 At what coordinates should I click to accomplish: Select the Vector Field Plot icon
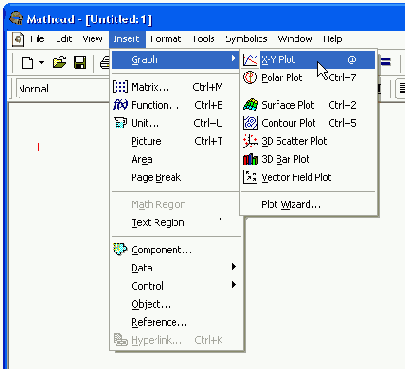(x=250, y=177)
